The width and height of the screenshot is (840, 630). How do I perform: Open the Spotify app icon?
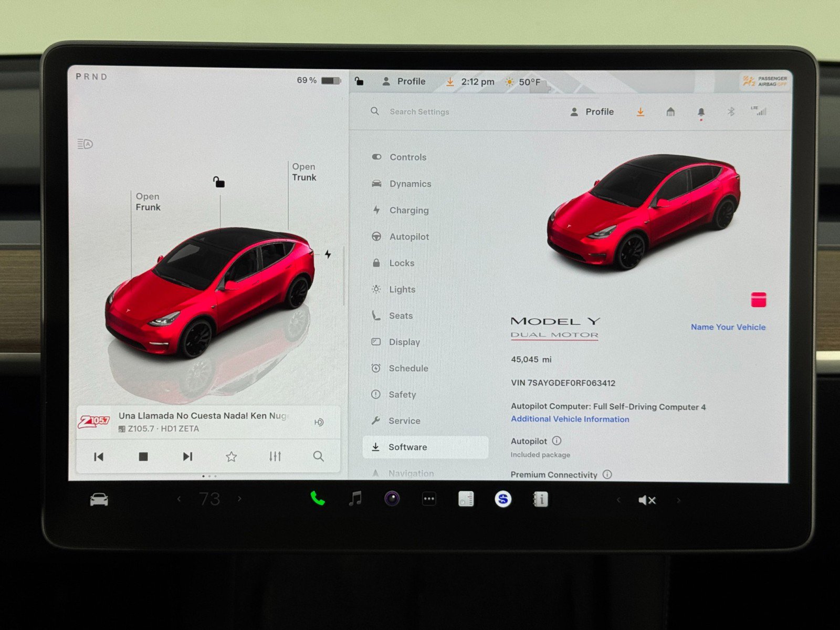[x=502, y=499]
